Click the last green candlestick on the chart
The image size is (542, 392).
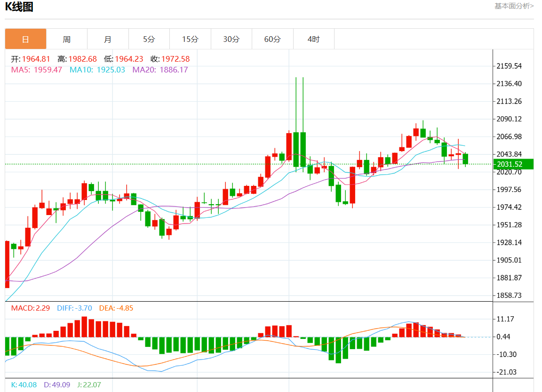point(466,159)
